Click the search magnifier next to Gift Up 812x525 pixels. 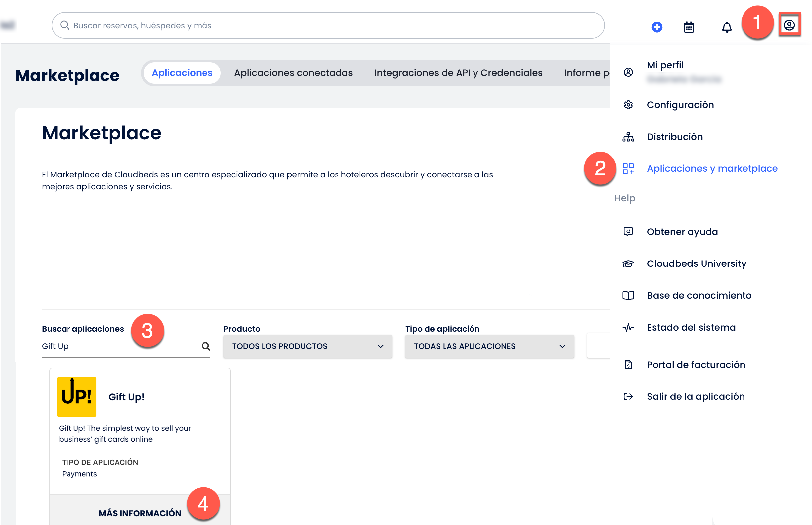tap(206, 346)
